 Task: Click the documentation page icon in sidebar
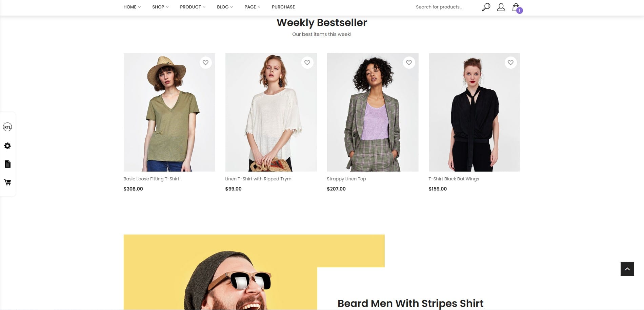click(x=7, y=164)
